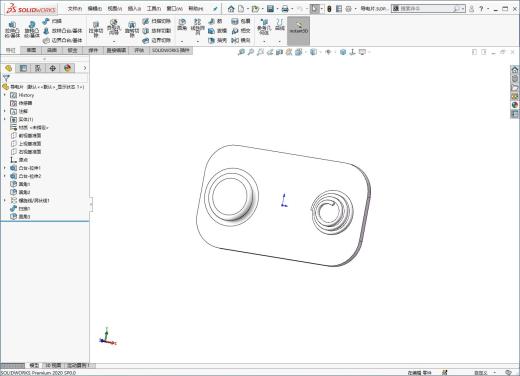Screen dimensions: 520x376
Task: Expand the History node in tree
Action: pos(5,95)
